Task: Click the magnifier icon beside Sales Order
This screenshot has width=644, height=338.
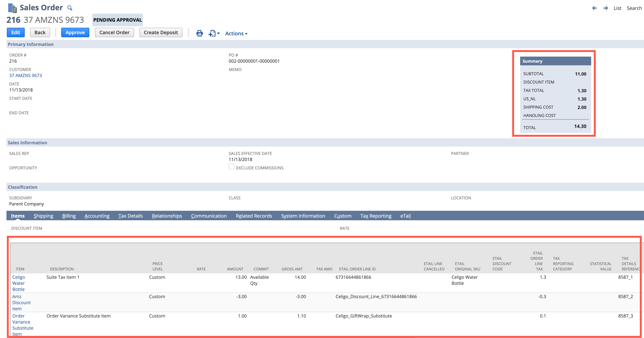Action: tap(70, 8)
